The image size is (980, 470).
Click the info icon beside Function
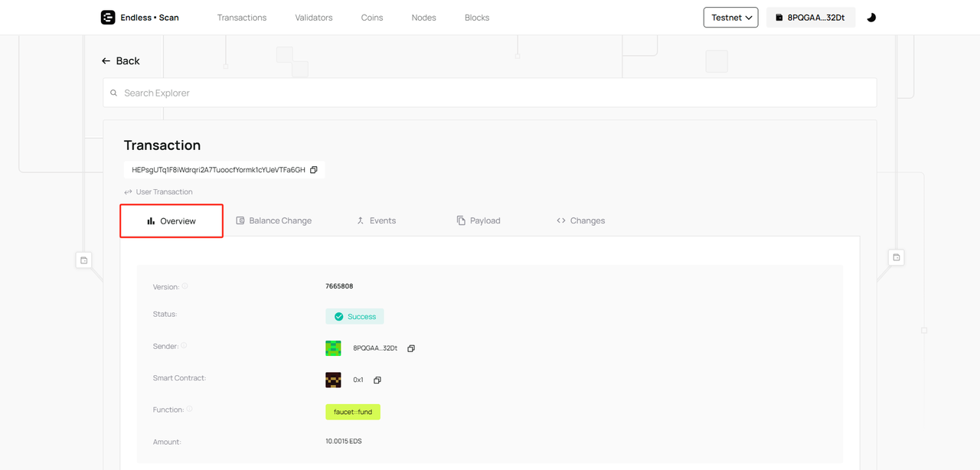[189, 410]
